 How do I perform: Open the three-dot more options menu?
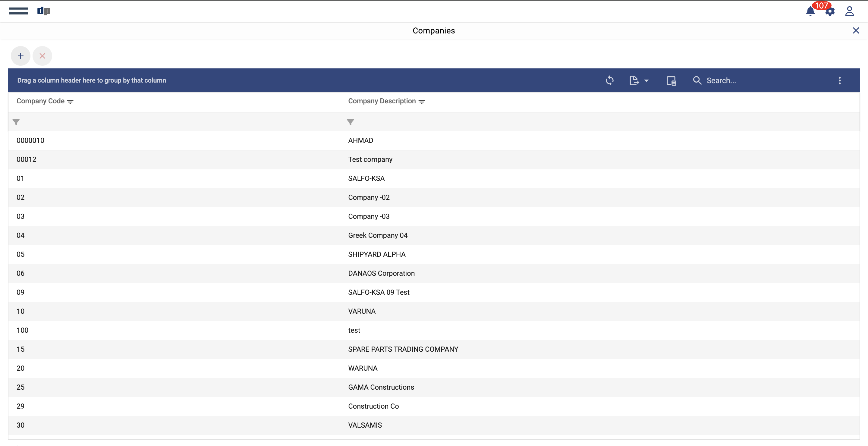[x=839, y=80]
